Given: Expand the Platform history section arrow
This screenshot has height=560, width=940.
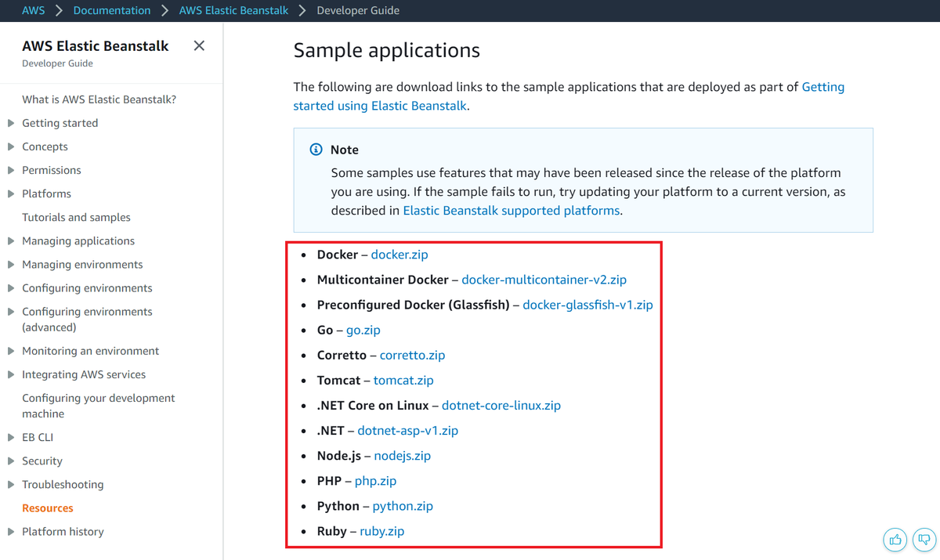Looking at the screenshot, I should coord(11,531).
